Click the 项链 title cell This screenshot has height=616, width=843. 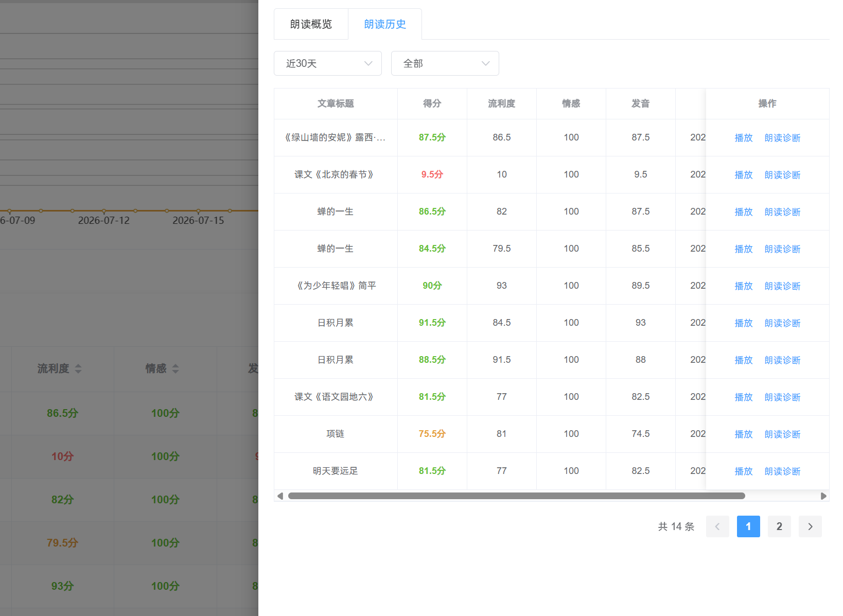pos(336,434)
